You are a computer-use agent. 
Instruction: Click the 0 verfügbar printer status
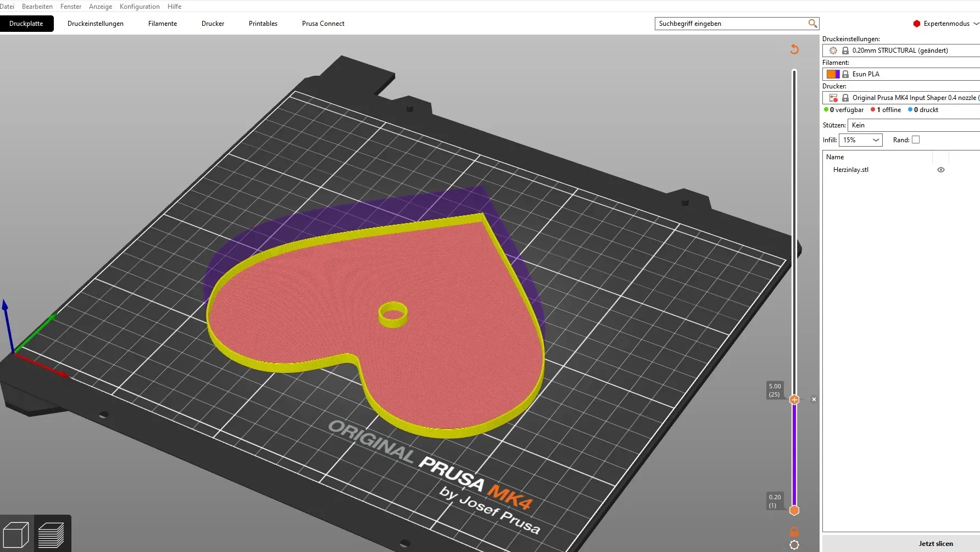844,110
